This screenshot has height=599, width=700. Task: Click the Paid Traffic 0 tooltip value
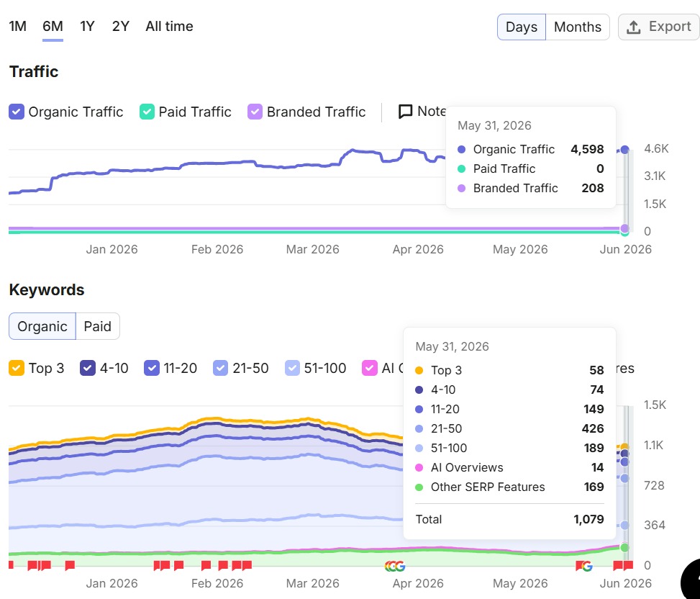point(600,168)
